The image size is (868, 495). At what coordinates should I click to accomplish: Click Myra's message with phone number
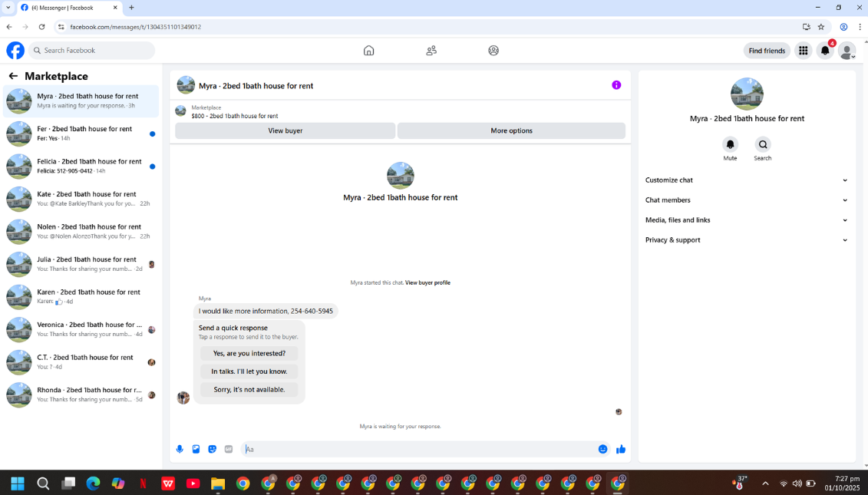pos(266,311)
